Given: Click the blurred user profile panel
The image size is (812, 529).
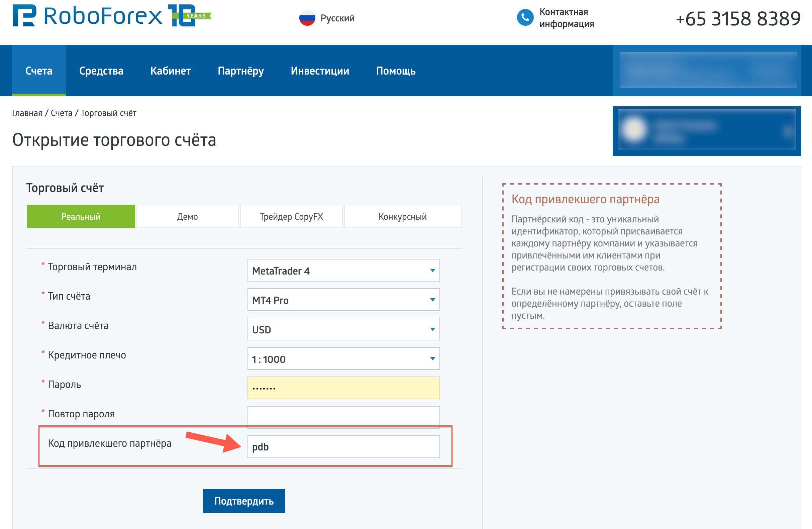Looking at the screenshot, I should click(707, 131).
